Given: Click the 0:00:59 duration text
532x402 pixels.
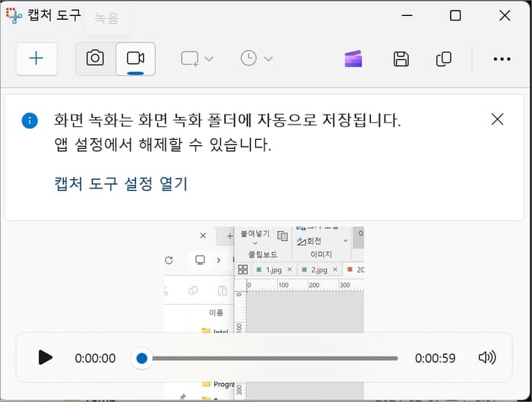Looking at the screenshot, I should click(x=435, y=358).
